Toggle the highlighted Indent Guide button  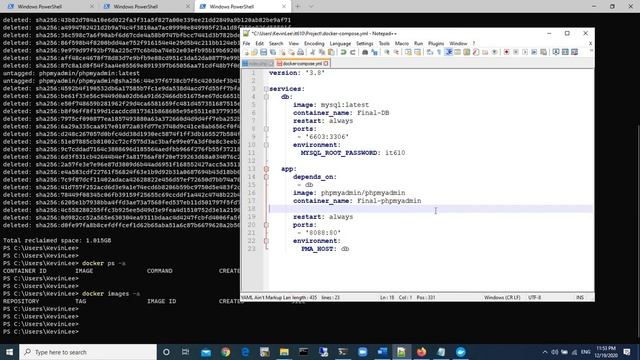[x=448, y=52]
